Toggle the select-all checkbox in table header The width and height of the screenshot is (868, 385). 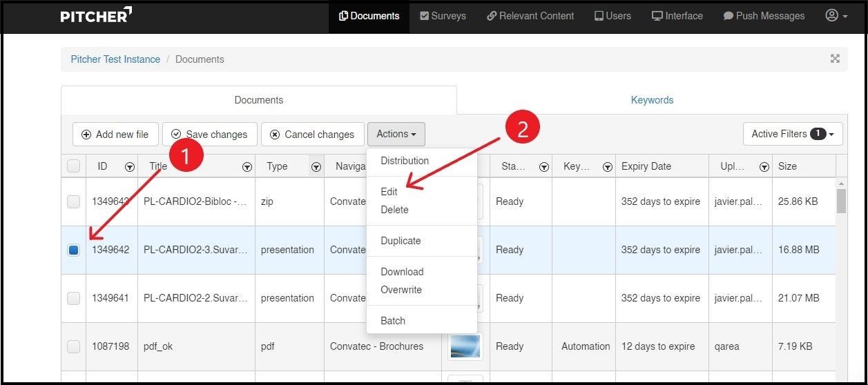tap(73, 166)
